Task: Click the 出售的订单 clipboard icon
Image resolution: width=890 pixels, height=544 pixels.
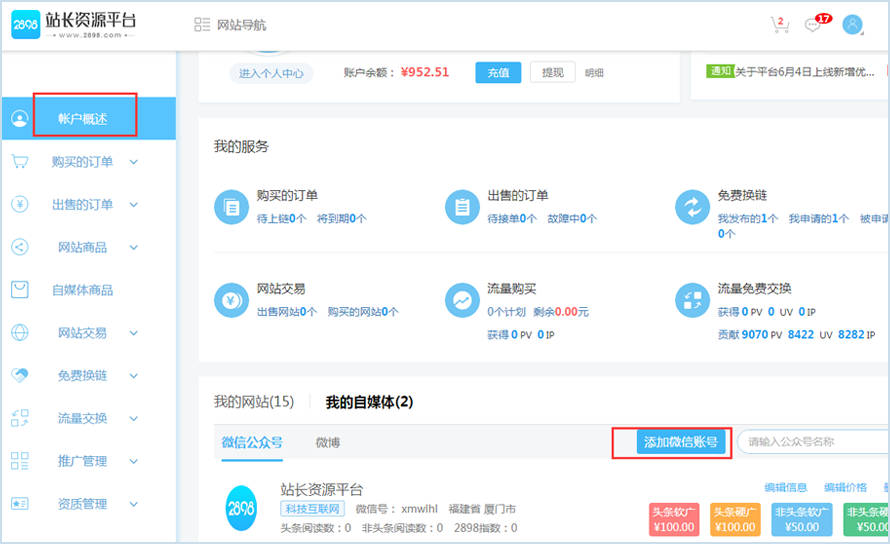Action: coord(461,207)
